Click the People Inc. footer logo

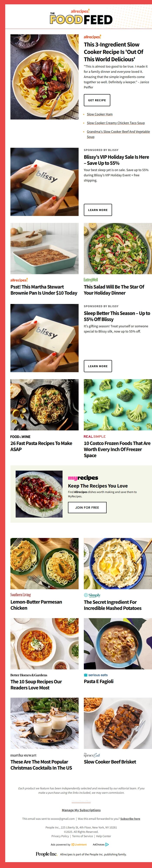[x=46, y=854]
